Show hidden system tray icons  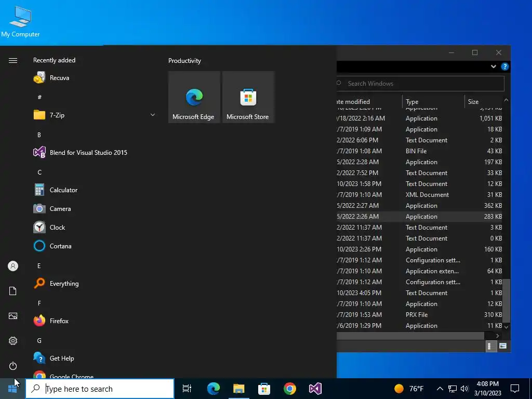click(x=440, y=389)
